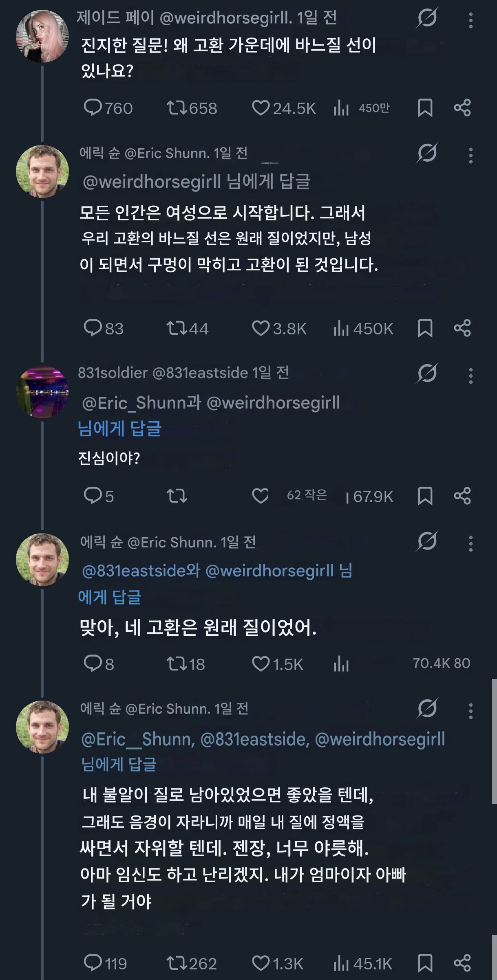
Task: Click the scrollbar thumb on the right edge
Action: [494, 741]
